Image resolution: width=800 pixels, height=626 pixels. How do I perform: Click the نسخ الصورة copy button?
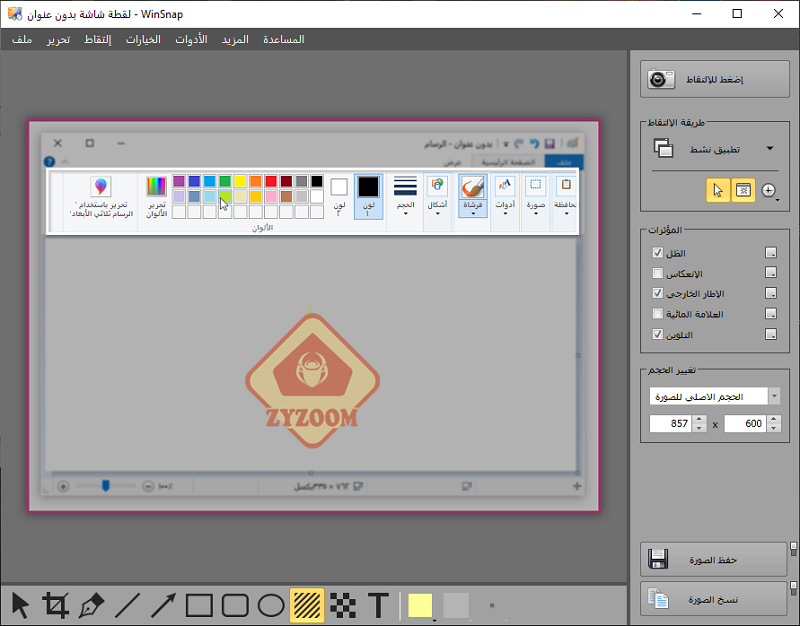click(713, 599)
